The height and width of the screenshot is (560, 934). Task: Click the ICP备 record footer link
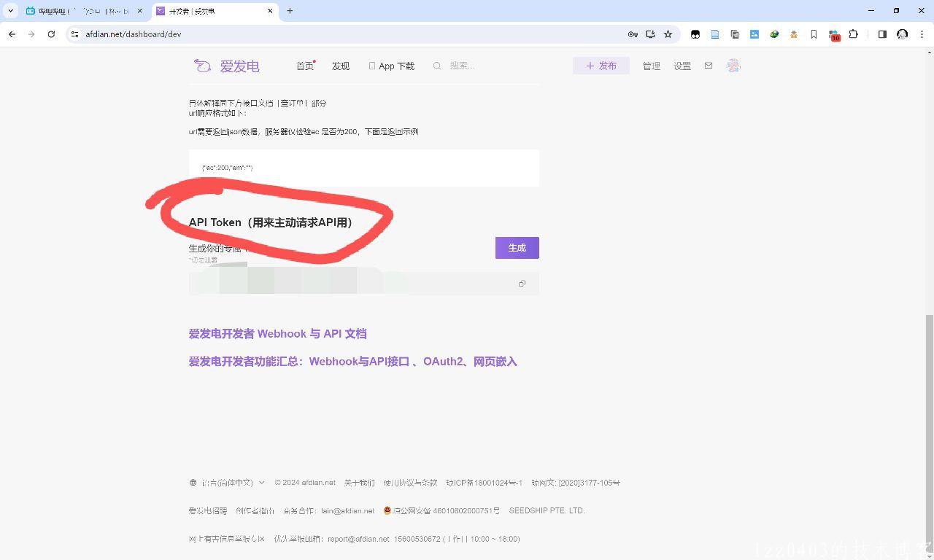pos(485,483)
